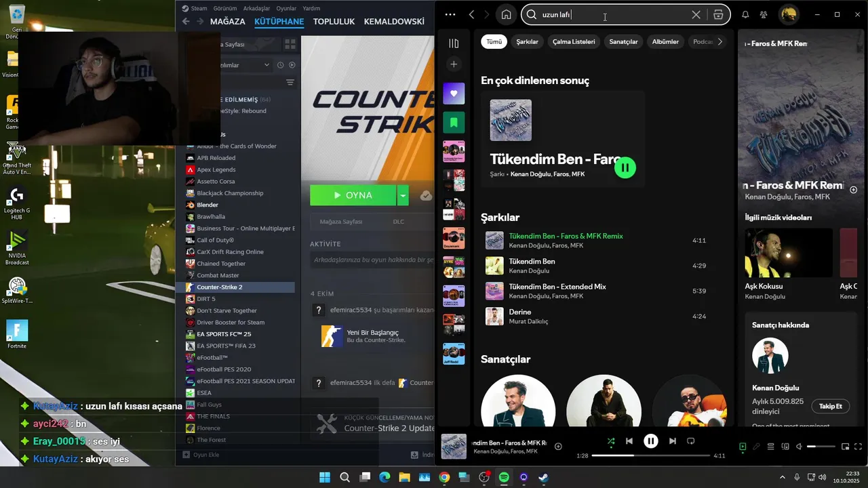Open the Spotify queue icon
The width and height of the screenshot is (868, 488).
pyautogui.click(x=771, y=447)
